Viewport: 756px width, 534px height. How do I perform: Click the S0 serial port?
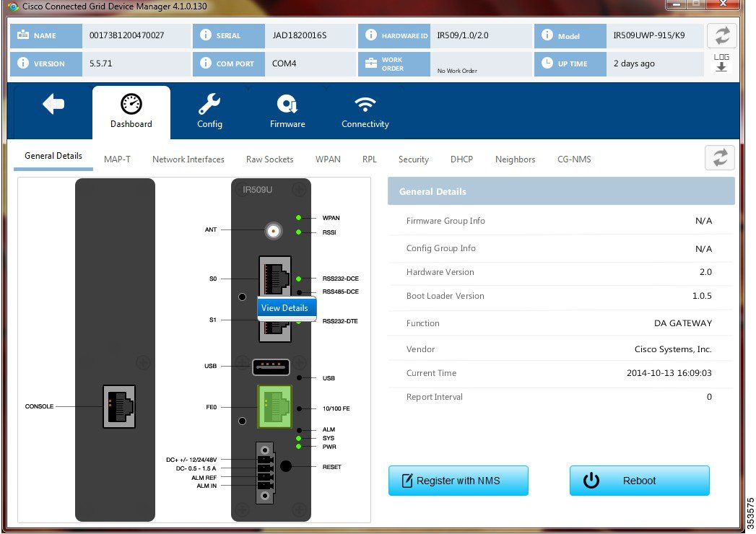pyautogui.click(x=275, y=276)
